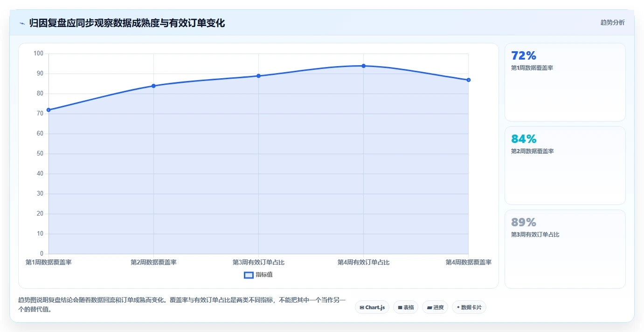Click the x-axis label 第2周数据覆盖率
The height and width of the screenshot is (332, 644).
[x=153, y=262]
